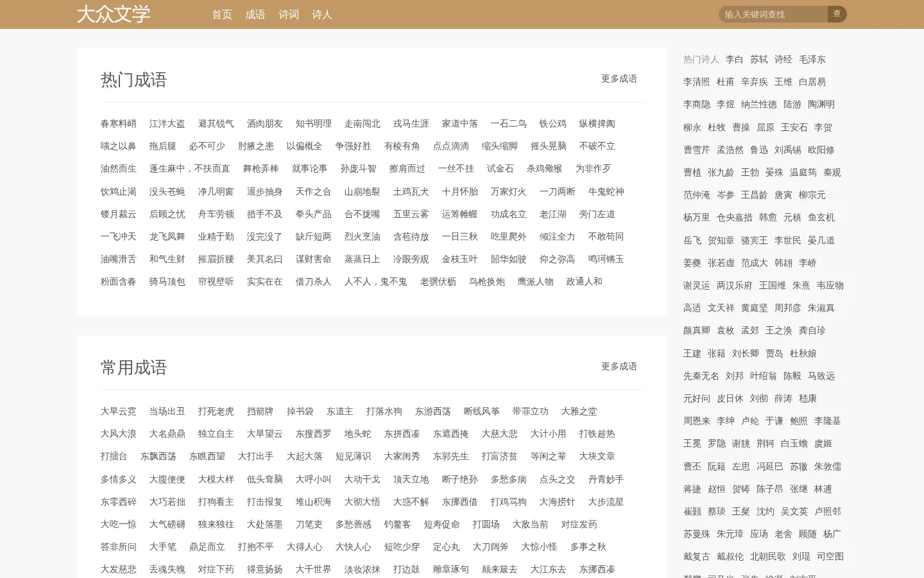This screenshot has height=578, width=924.
Task: Go to the 成语 navigation item
Action: click(255, 14)
